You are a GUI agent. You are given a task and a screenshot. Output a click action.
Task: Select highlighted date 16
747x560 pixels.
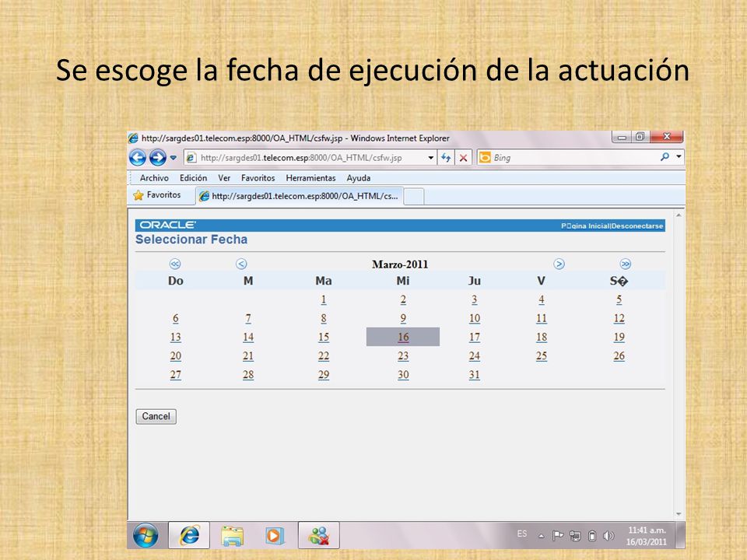pyautogui.click(x=403, y=337)
